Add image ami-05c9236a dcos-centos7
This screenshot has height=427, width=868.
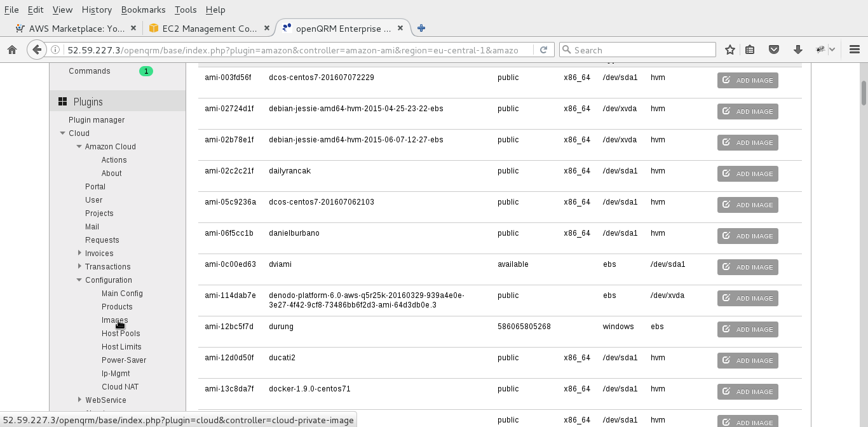click(x=747, y=205)
